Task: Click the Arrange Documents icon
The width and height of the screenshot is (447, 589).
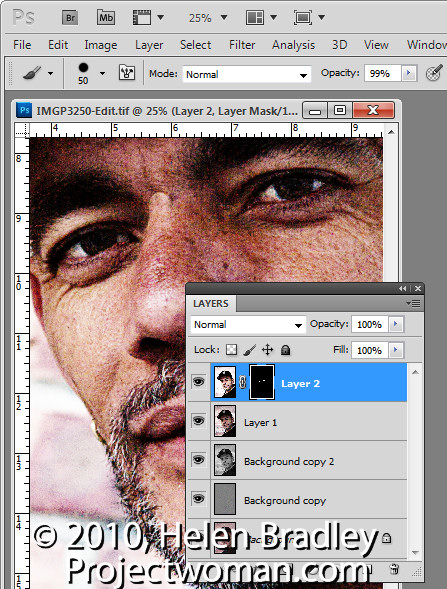Action: (x=255, y=18)
